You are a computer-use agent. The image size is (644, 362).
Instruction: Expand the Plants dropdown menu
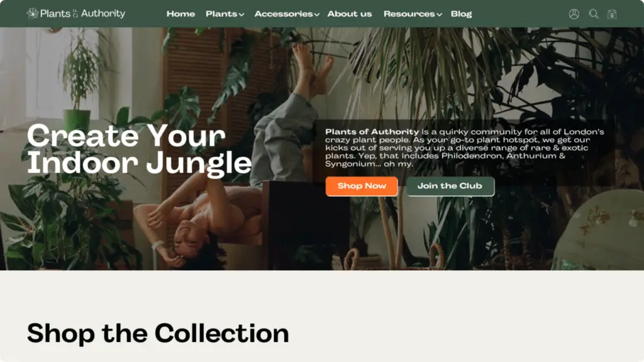click(225, 14)
